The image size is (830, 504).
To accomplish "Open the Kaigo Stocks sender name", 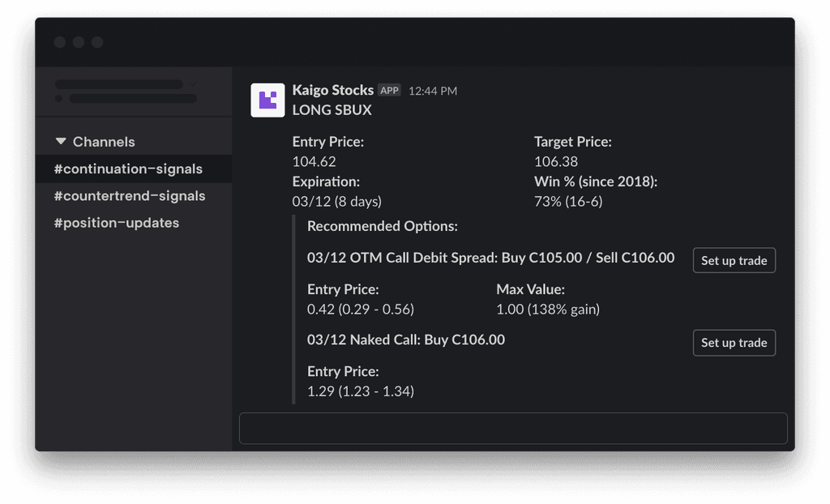I will pyautogui.click(x=332, y=90).
